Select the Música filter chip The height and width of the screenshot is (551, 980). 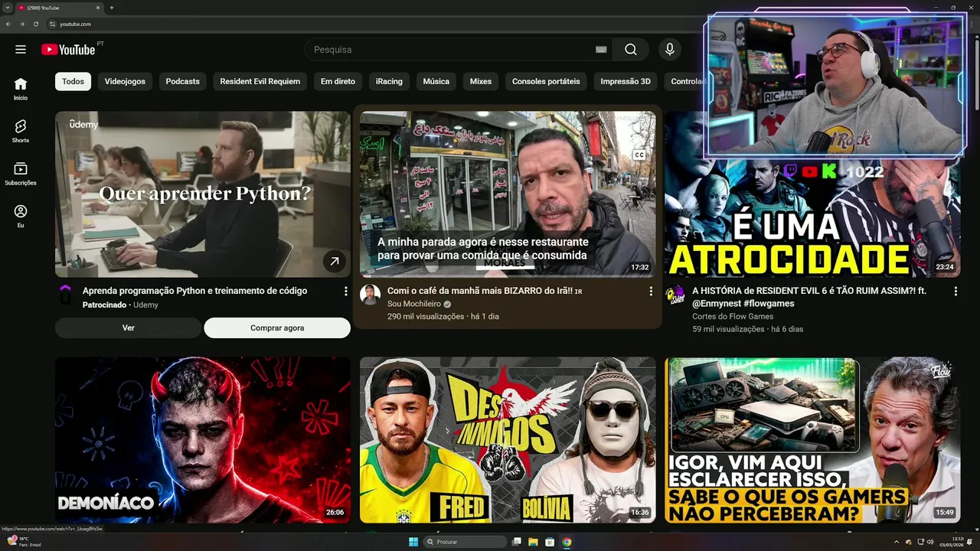[x=436, y=82]
